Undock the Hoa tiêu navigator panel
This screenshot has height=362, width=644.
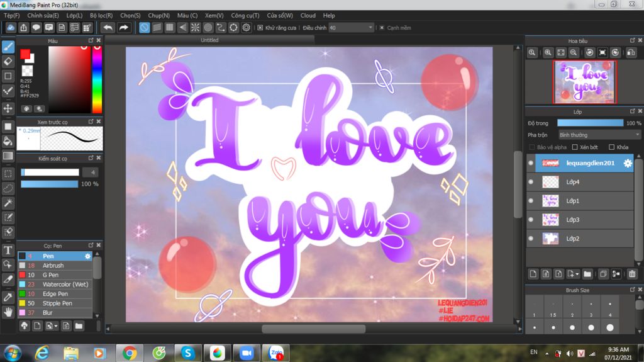633,40
